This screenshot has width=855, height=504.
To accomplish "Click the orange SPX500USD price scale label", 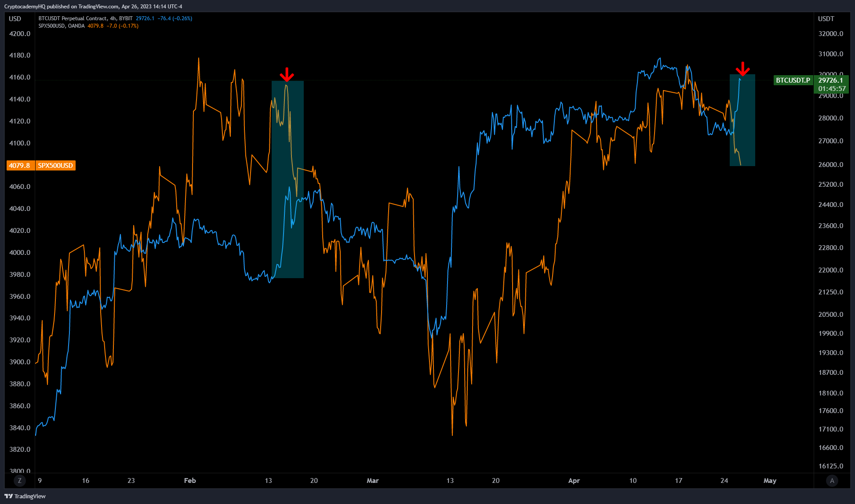I will (x=55, y=166).
